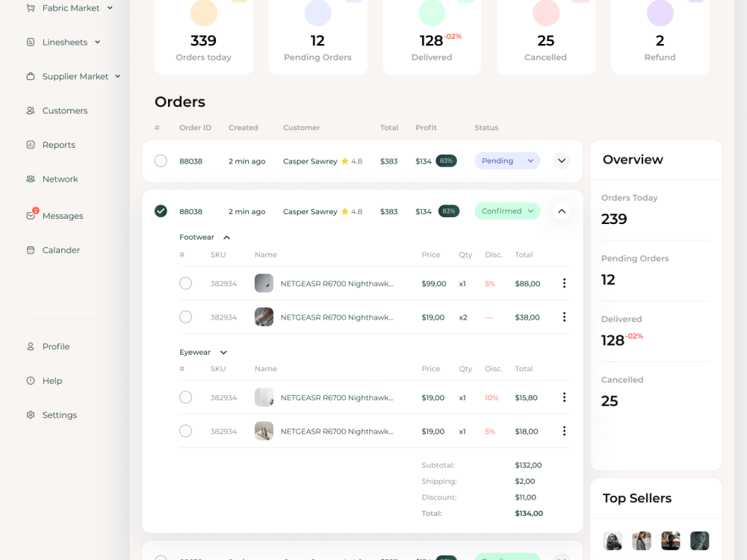
Task: Click the Pending Orders blue circle icon
Action: (x=317, y=13)
